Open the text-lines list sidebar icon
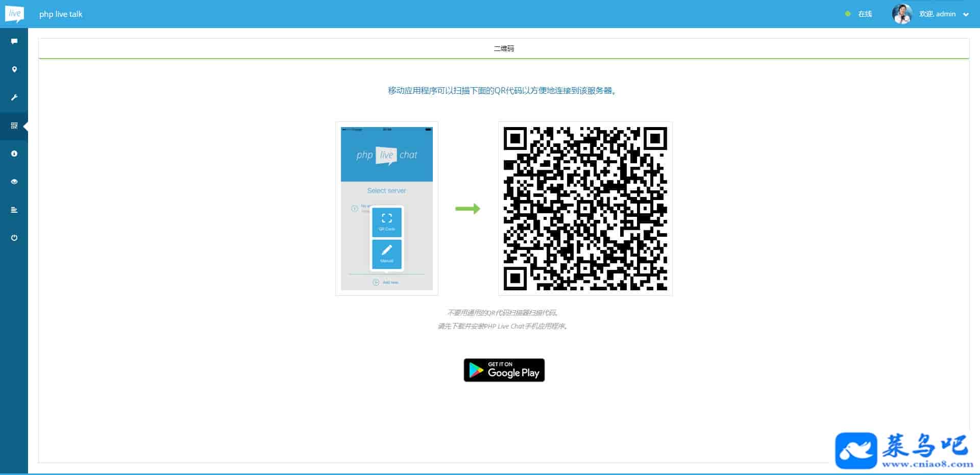 pyautogui.click(x=14, y=210)
